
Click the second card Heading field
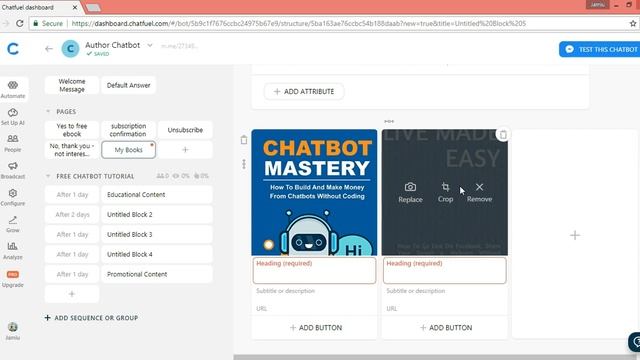pos(444,270)
